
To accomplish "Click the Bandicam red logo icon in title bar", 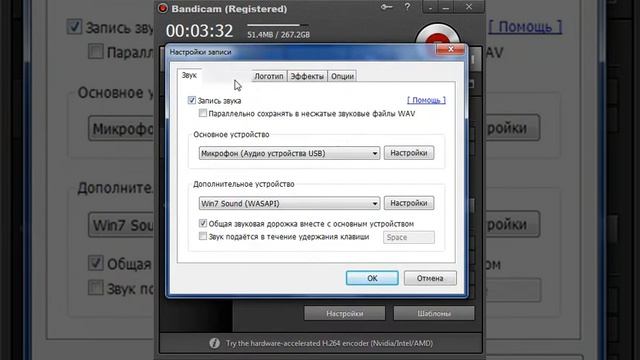I will click(x=163, y=8).
